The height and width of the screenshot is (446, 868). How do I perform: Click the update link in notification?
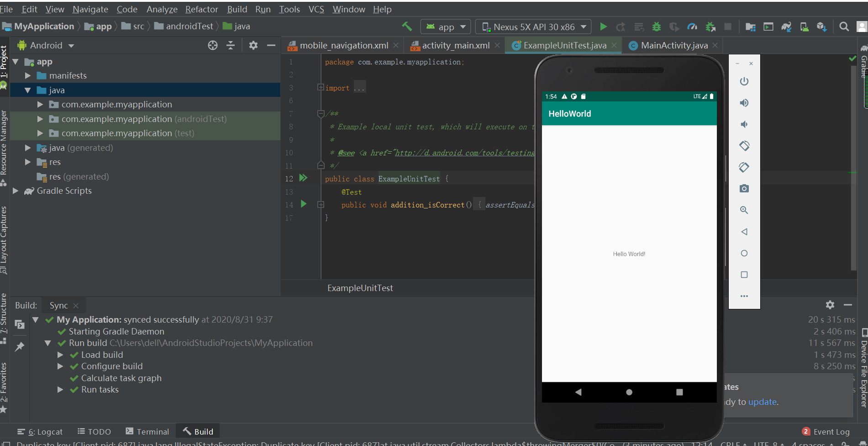coord(762,402)
